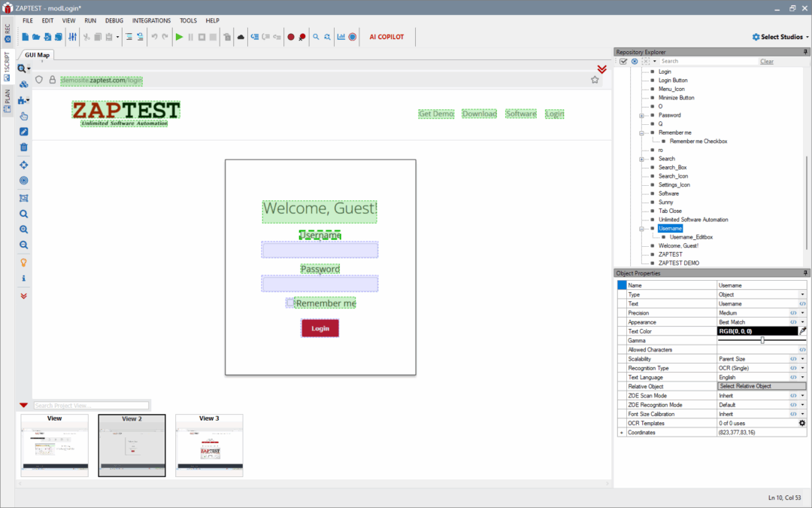Open the cloud icon in the toolbar

241,37
